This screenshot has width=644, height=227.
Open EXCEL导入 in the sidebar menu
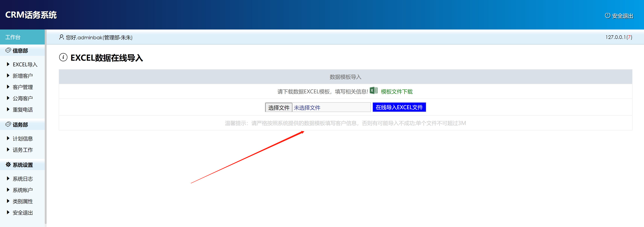pyautogui.click(x=25, y=64)
